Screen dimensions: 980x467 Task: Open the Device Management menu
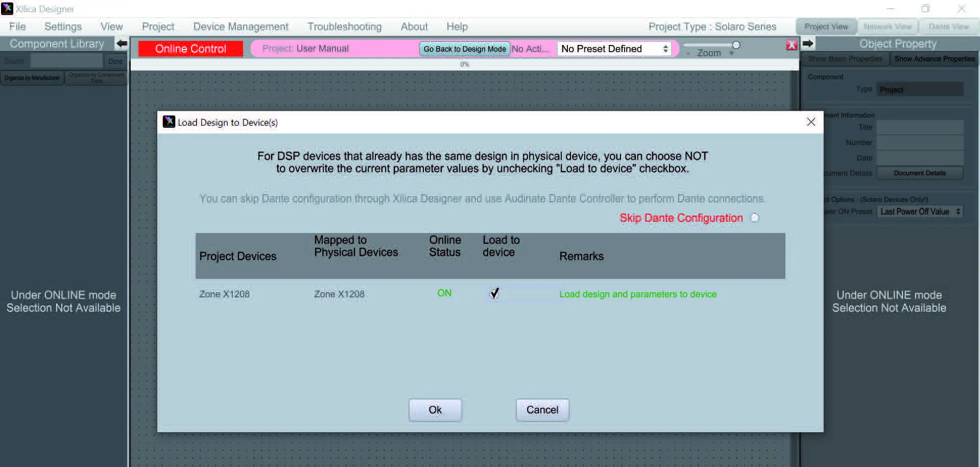[x=241, y=27]
